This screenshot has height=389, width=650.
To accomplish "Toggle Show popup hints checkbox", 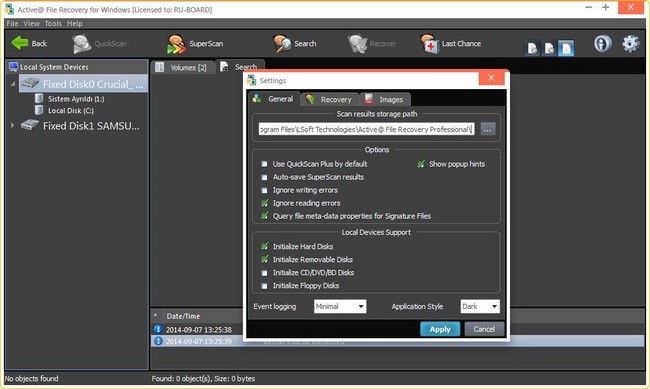I will (421, 164).
